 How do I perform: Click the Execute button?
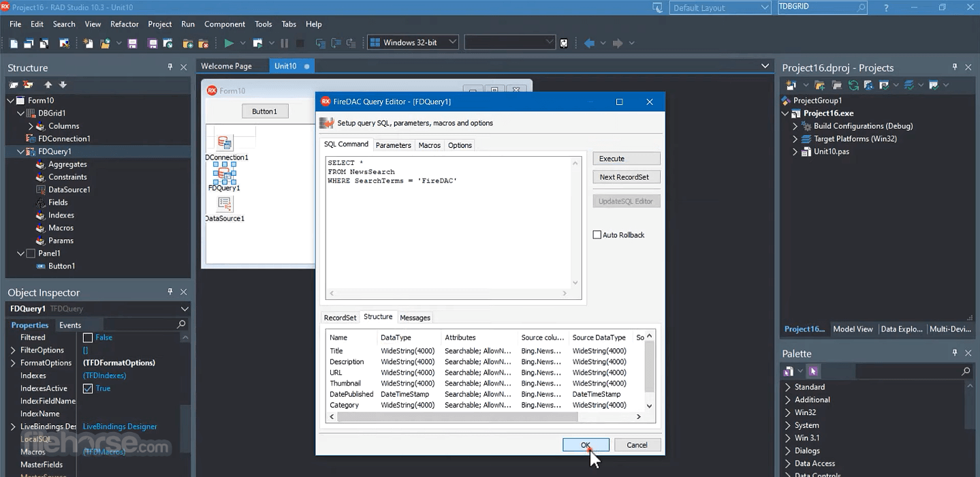pyautogui.click(x=627, y=158)
